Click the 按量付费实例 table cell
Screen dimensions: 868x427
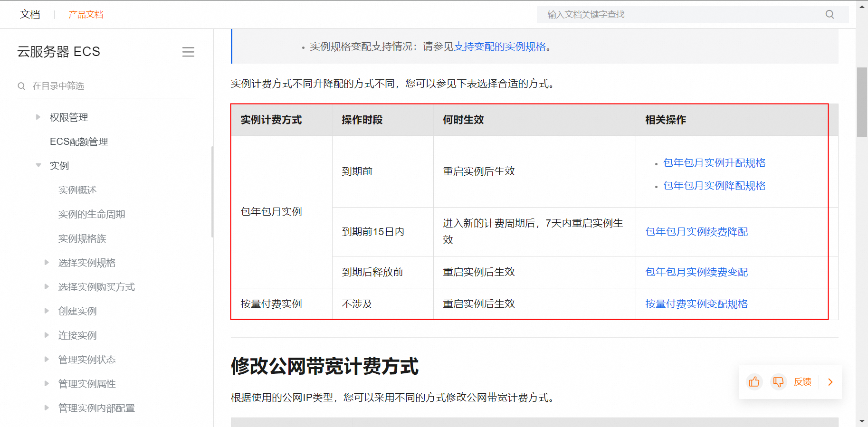coord(282,304)
